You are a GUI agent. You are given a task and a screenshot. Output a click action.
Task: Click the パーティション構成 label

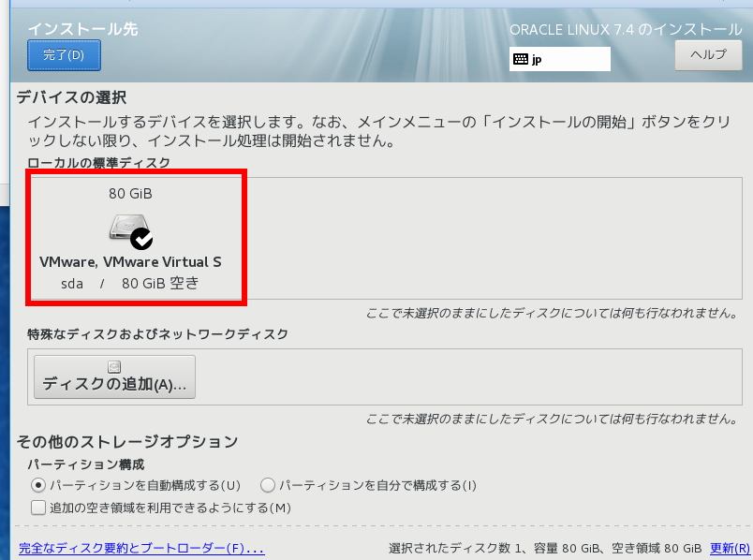86,464
